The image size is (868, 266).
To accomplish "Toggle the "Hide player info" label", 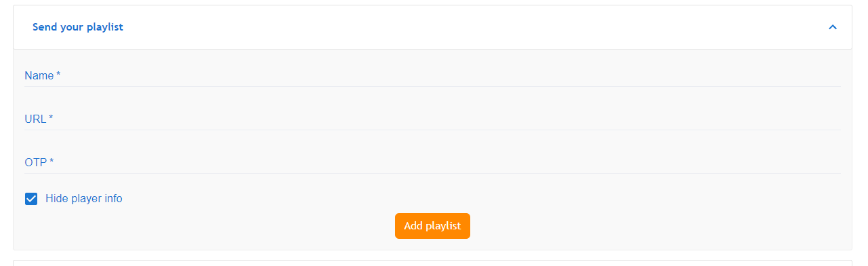I will (x=84, y=199).
